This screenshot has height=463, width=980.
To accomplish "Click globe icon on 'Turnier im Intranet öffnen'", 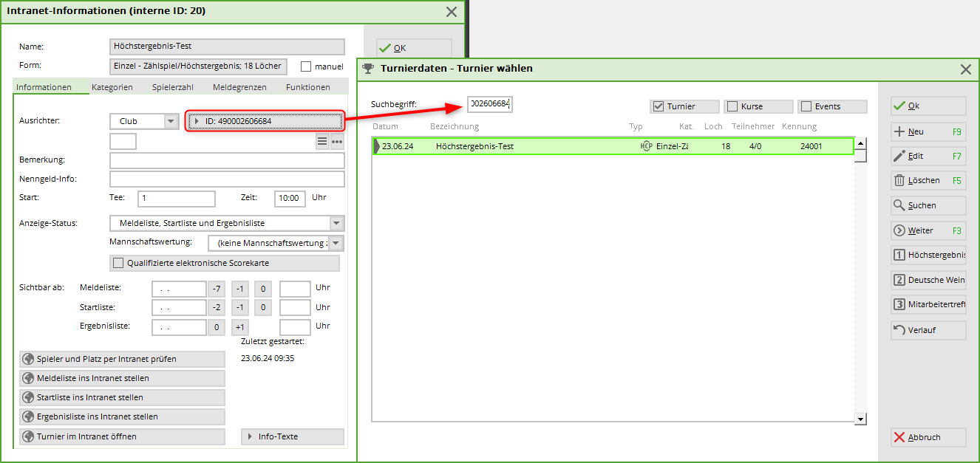I will click(29, 436).
